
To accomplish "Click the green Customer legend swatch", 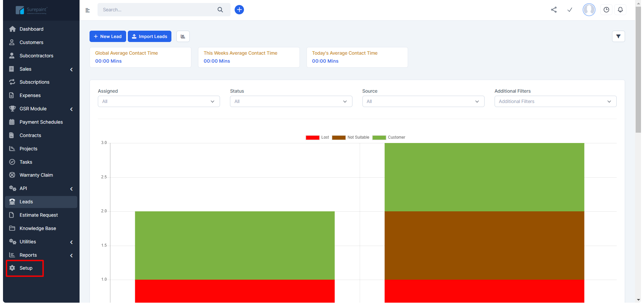I will (x=379, y=138).
